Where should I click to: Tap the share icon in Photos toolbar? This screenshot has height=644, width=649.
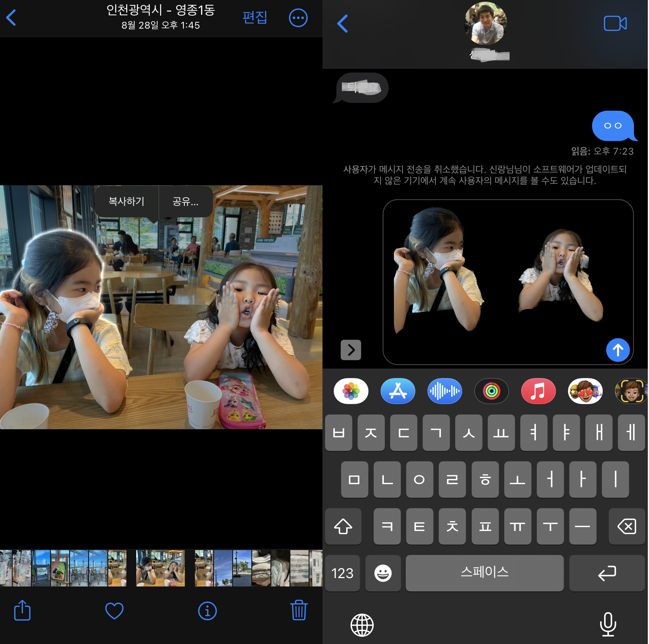tap(22, 610)
